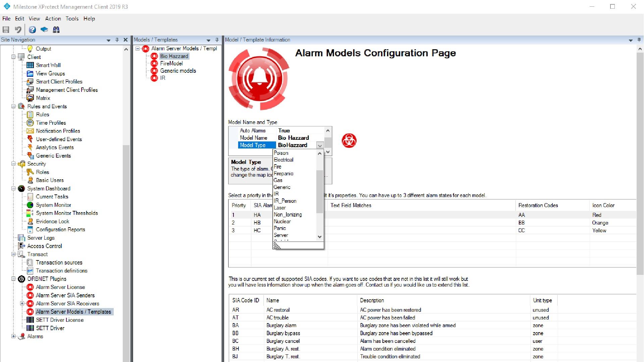Open the Model Type dropdown arrow
Viewport: 644px width, 362px height.
point(320,145)
